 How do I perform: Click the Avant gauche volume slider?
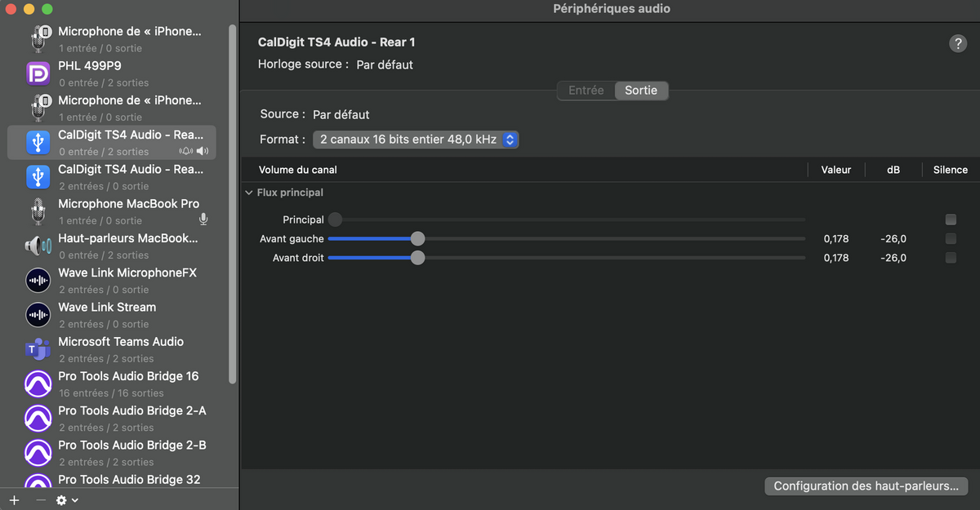click(x=567, y=238)
